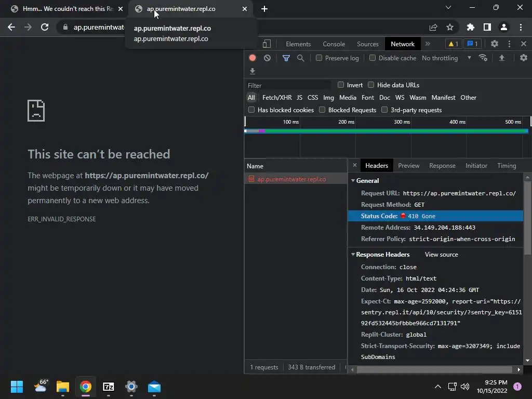Filter requests by Fetch/XHR

(x=277, y=97)
